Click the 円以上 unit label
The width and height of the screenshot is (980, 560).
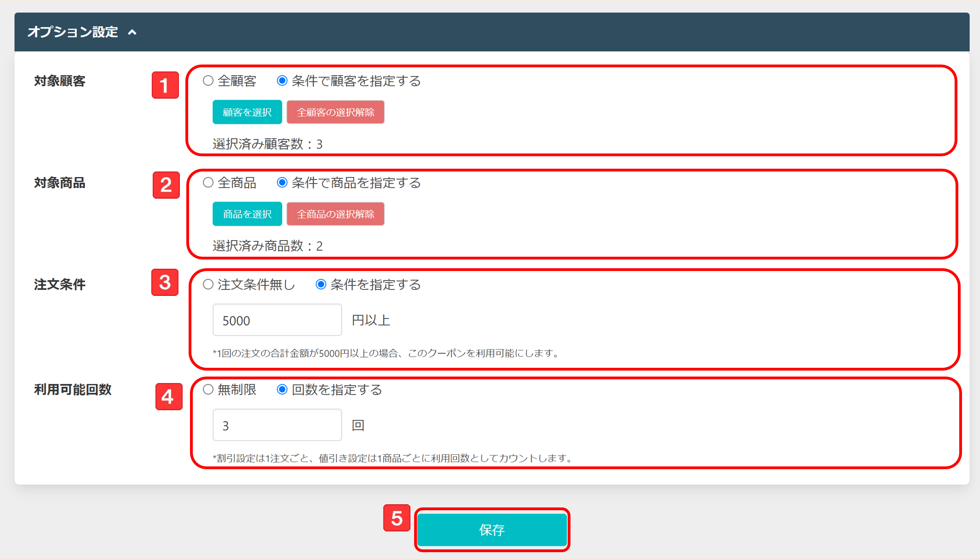point(371,320)
